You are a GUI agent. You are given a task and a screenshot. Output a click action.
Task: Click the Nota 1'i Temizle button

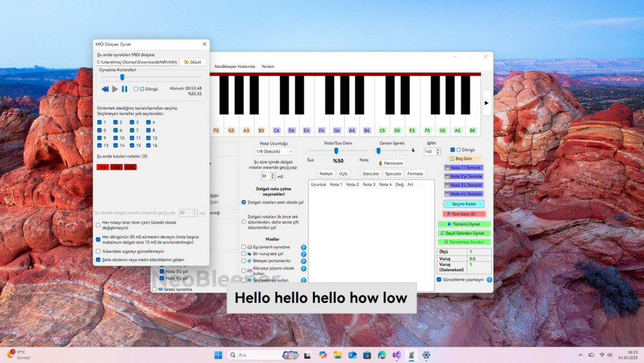(x=464, y=168)
